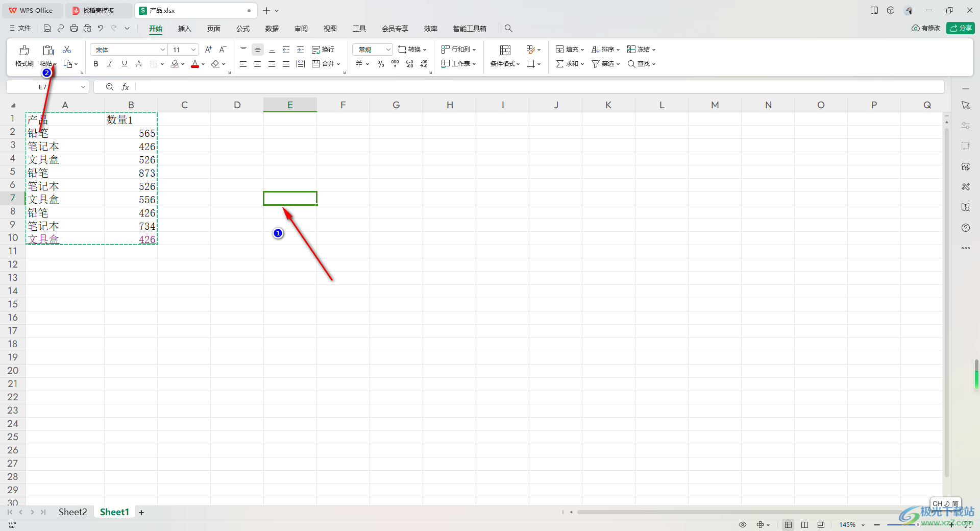Switch to the 插入 (Insert) tab
The height and width of the screenshot is (531, 980).
[x=184, y=29]
